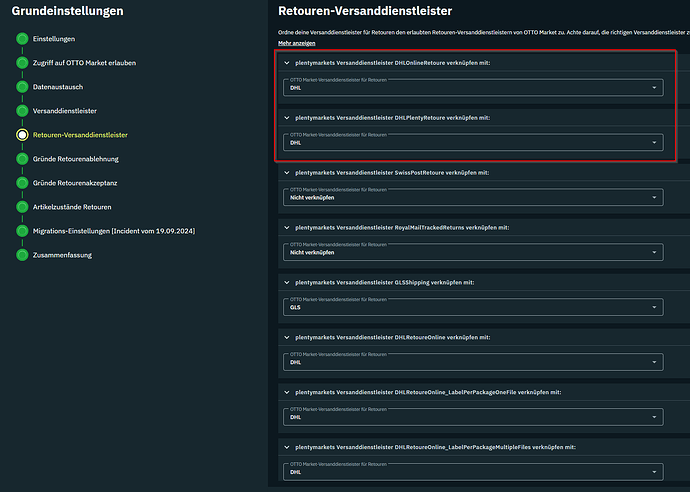Open LabelPerPackageMultipleFiles carrier dropdown
The image size is (690, 492).
(x=473, y=472)
